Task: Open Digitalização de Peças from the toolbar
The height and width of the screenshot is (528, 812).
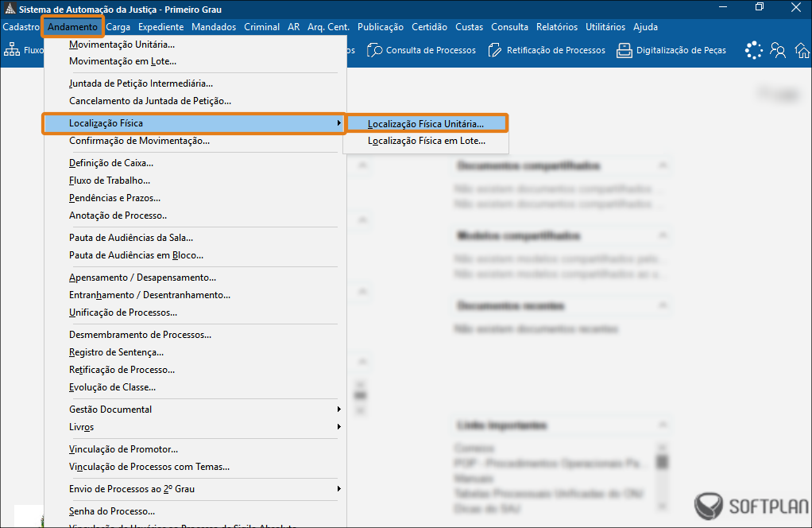Action: tap(671, 50)
